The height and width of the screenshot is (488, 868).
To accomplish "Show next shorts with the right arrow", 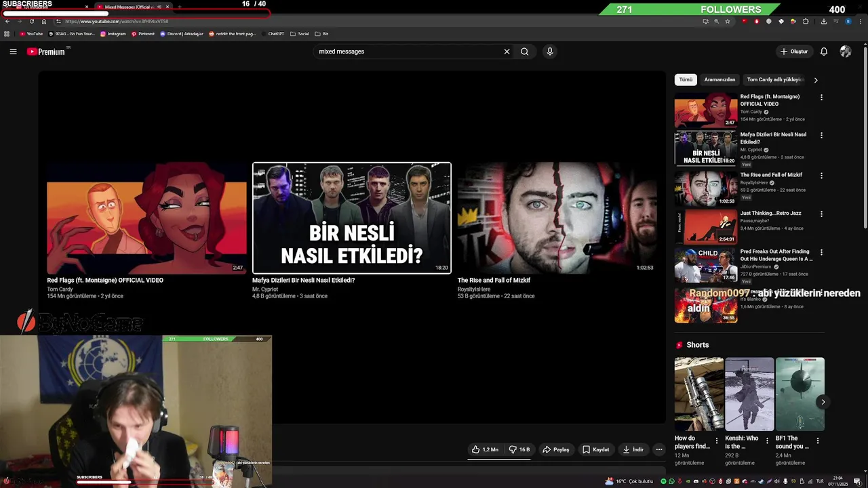I will [823, 402].
